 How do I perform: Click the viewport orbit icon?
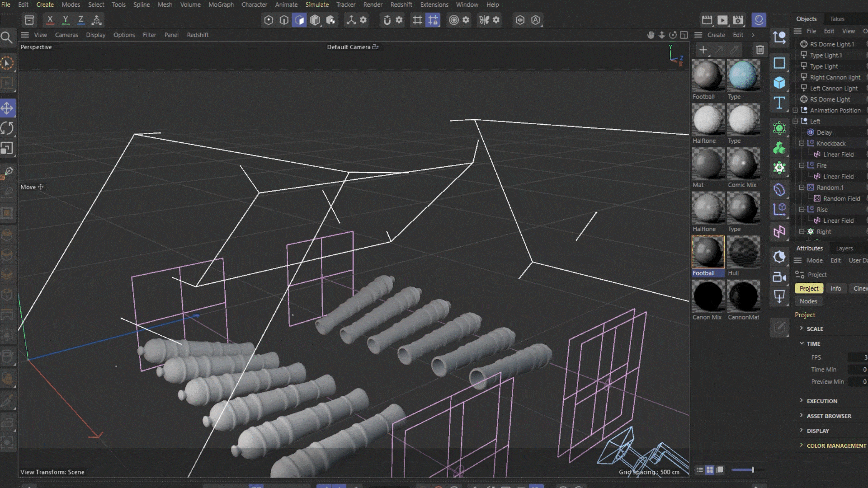tap(673, 35)
